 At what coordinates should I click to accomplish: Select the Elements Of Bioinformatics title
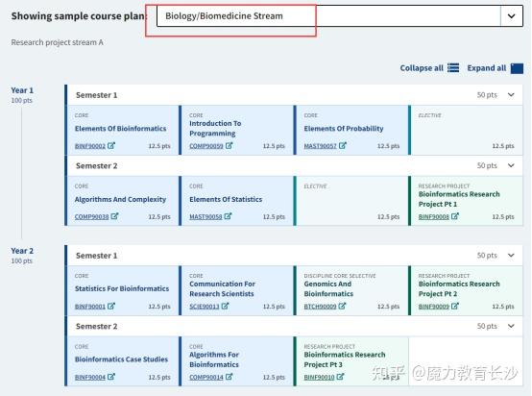(x=120, y=129)
